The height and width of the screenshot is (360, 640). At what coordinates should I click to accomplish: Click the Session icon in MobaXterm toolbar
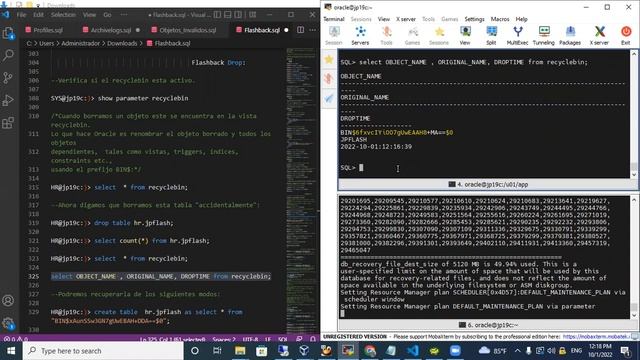pyautogui.click(x=334, y=36)
